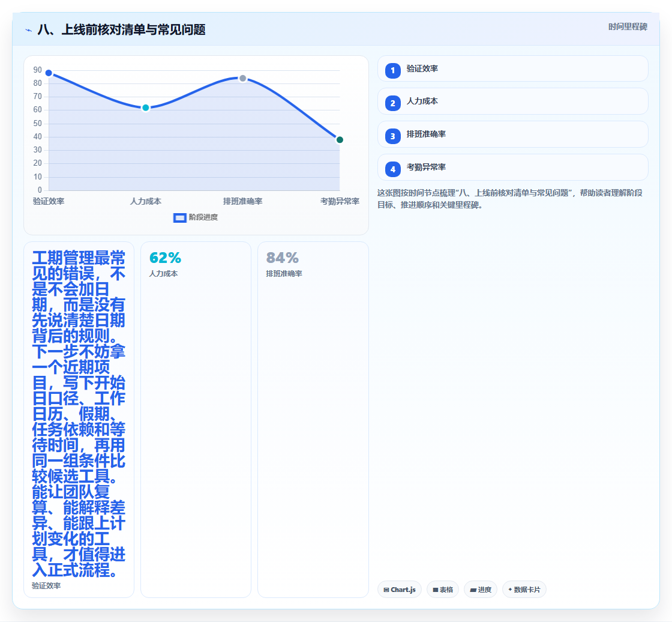Image resolution: width=672 pixels, height=622 pixels.
Task: Click the cyan 人力成本 data point
Action: 146,107
